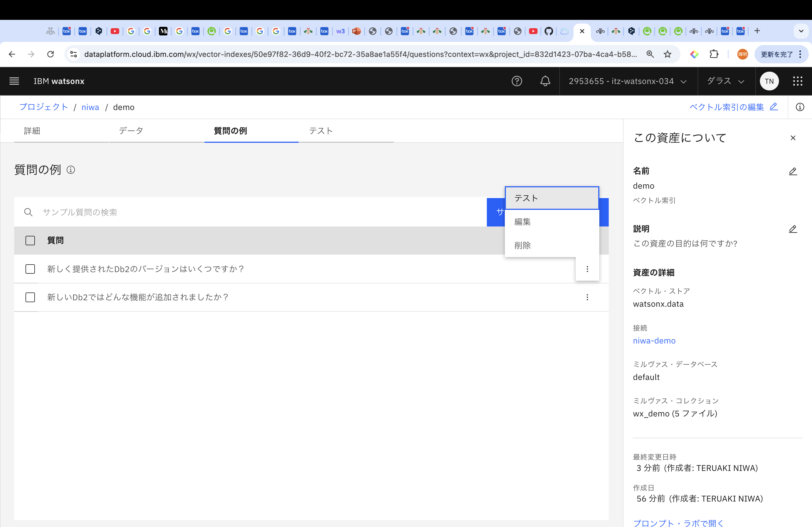This screenshot has width=812, height=527.
Task: Select the どんな機能 question checkbox
Action: coord(30,297)
